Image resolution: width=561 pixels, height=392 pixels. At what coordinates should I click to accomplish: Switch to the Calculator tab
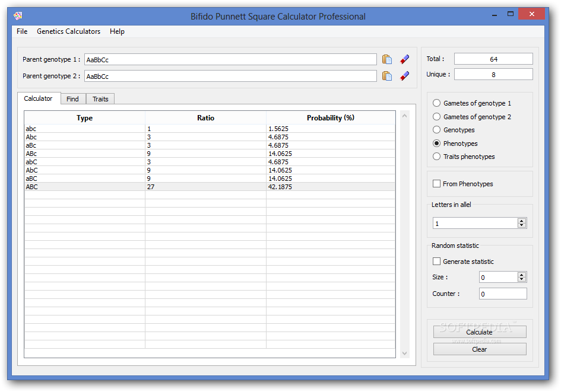point(38,98)
